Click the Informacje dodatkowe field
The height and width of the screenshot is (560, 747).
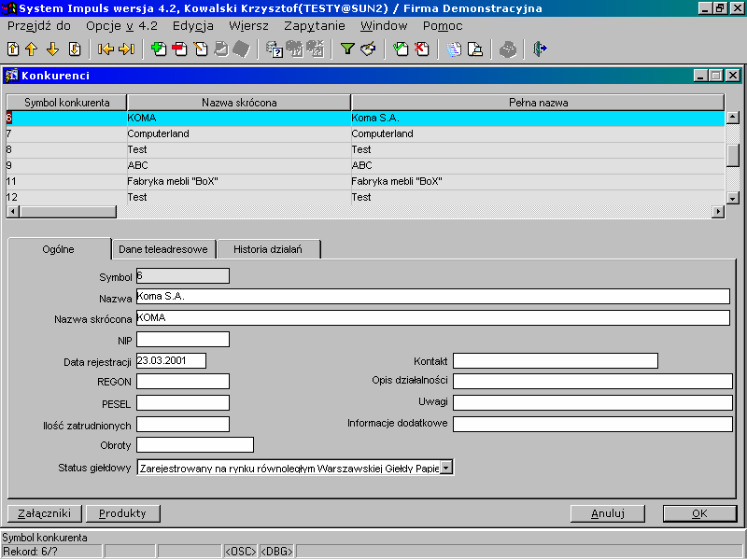pyautogui.click(x=593, y=425)
